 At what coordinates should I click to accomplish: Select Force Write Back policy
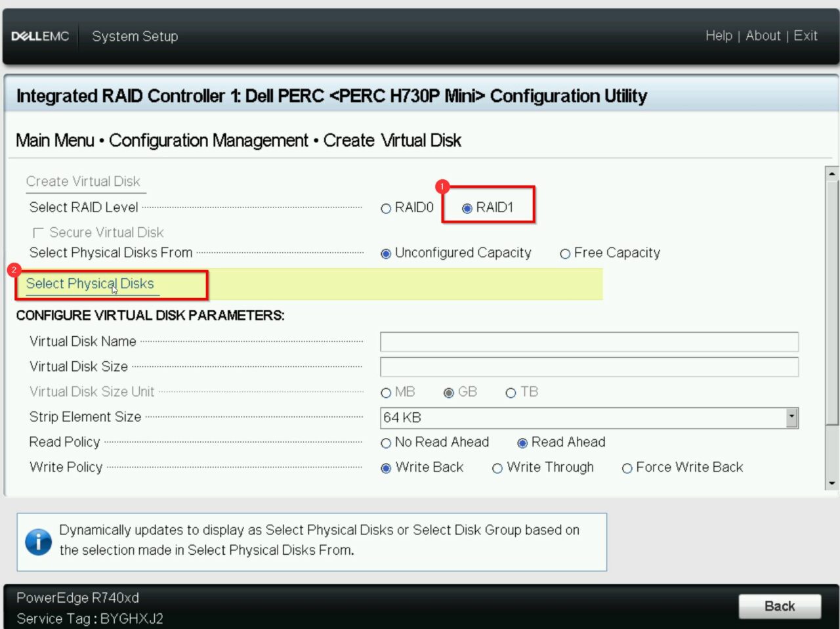(x=627, y=468)
